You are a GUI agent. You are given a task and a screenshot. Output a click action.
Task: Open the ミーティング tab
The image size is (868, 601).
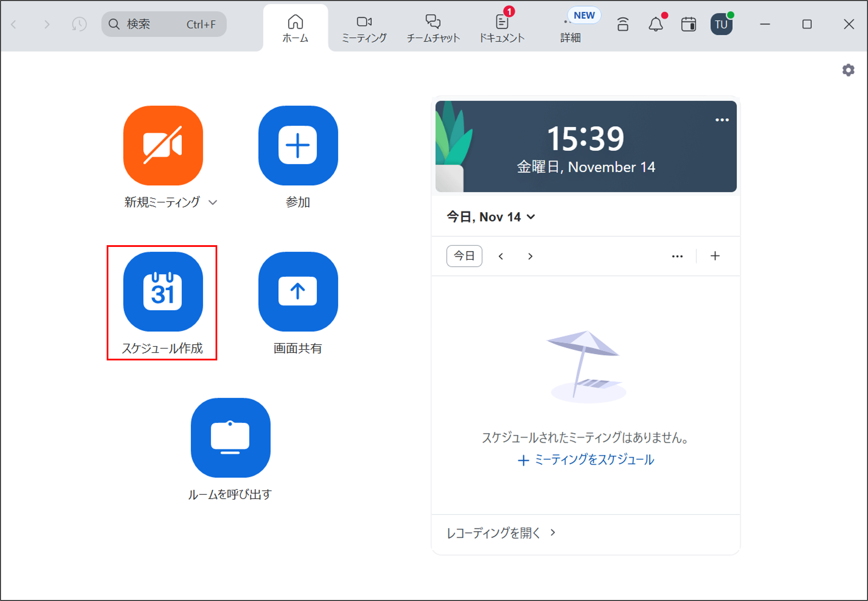coord(364,28)
